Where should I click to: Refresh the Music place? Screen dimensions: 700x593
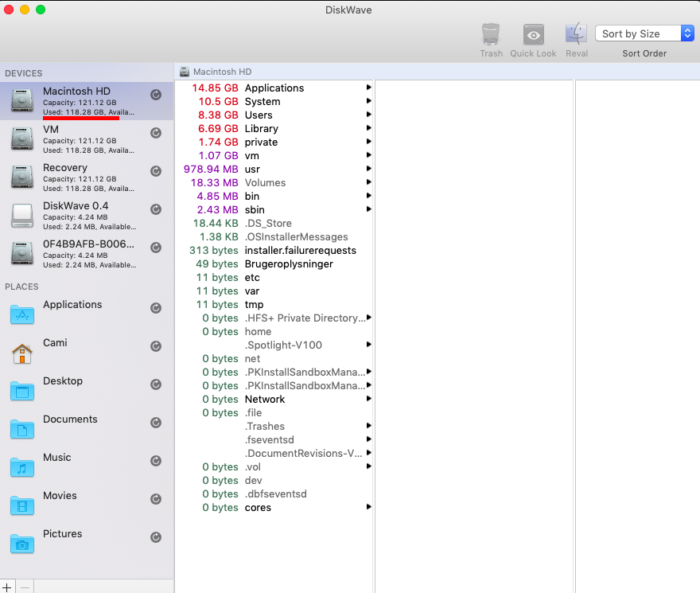click(156, 461)
